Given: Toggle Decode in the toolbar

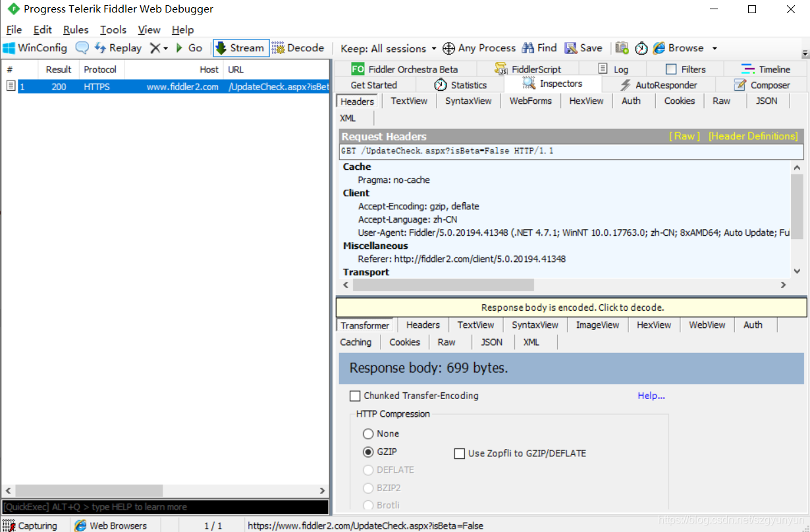Looking at the screenshot, I should click(x=298, y=48).
